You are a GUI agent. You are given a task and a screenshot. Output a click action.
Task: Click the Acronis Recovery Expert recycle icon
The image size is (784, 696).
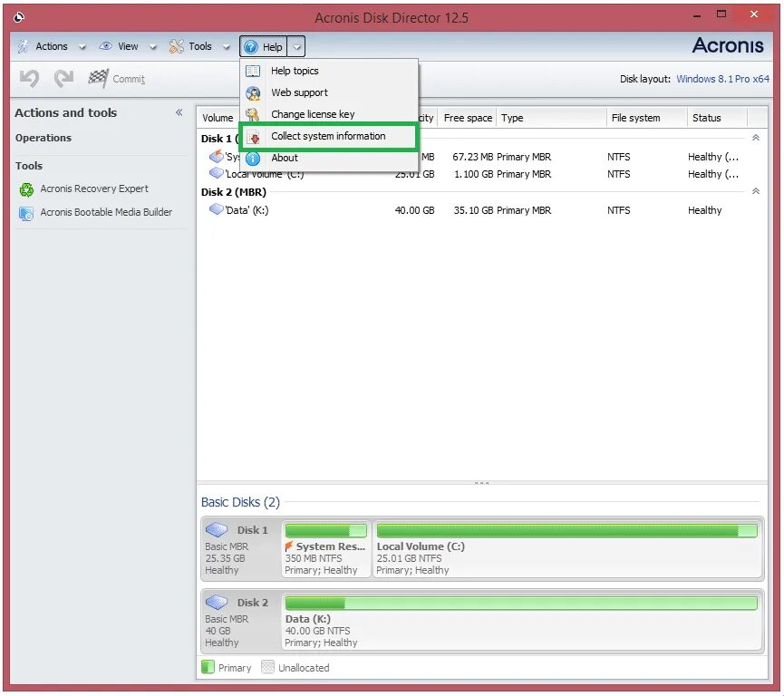pyautogui.click(x=26, y=189)
